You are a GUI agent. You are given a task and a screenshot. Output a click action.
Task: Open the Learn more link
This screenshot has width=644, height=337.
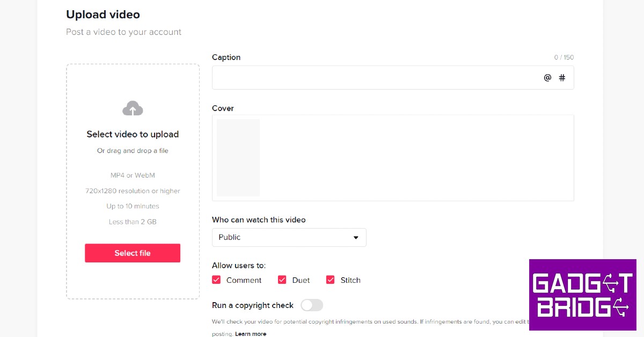[x=251, y=334]
